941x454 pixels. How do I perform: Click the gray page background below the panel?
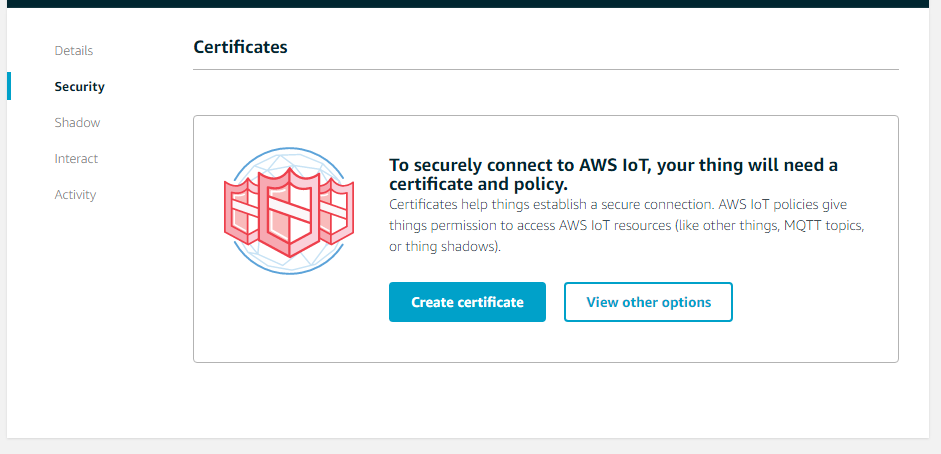coord(470,446)
